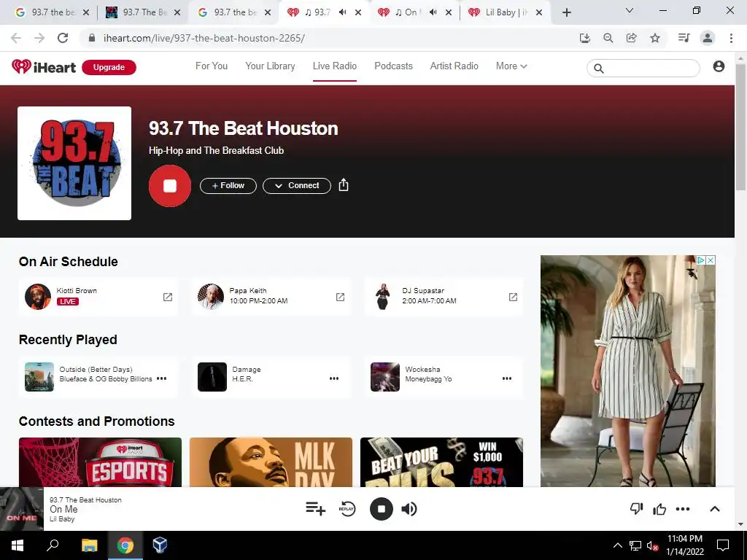
Task: Open Artist Radio
Action: 454,66
